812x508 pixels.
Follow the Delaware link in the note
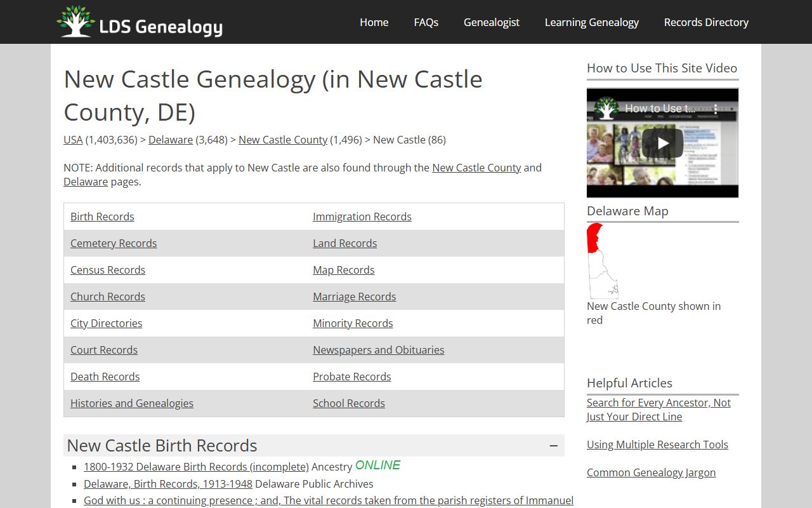click(86, 182)
